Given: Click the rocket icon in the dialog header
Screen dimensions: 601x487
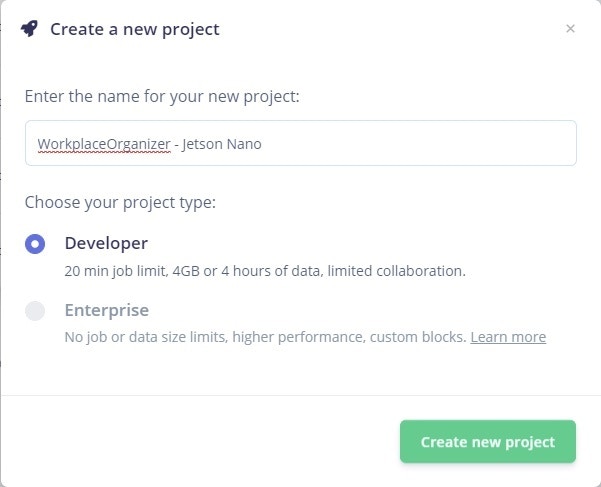Looking at the screenshot, I should (30, 29).
